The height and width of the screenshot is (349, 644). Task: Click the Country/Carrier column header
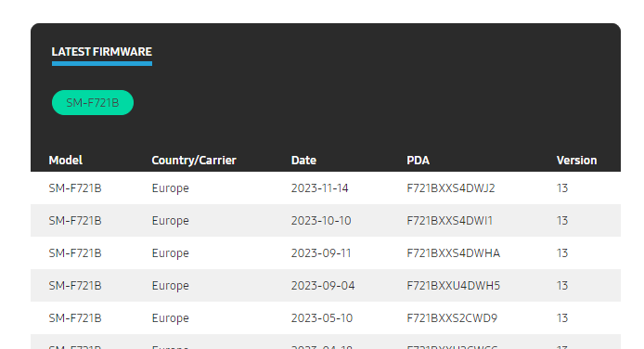coord(194,161)
